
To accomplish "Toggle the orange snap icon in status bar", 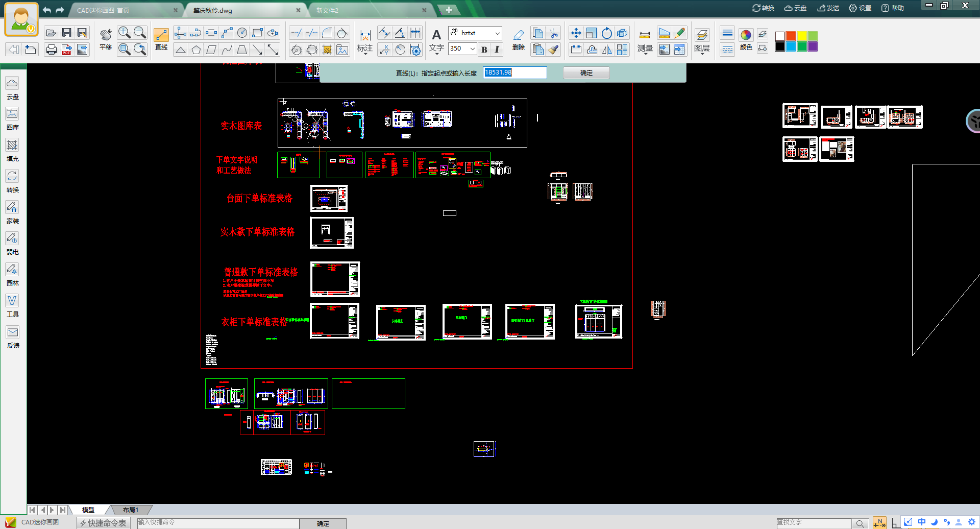I will click(879, 522).
